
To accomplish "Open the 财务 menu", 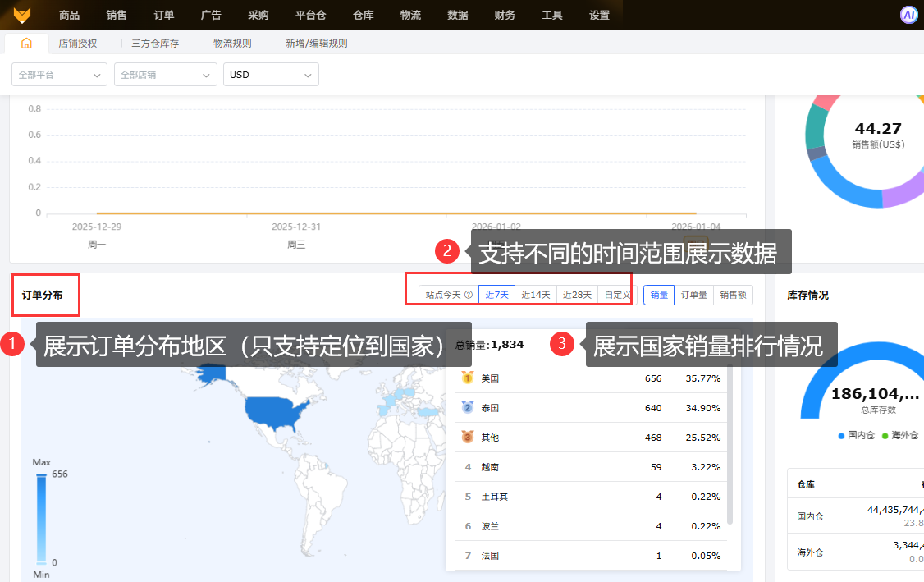I will (x=505, y=16).
